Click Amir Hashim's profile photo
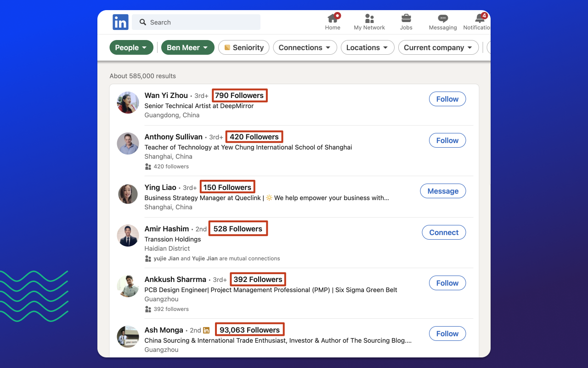588x368 pixels. pyautogui.click(x=128, y=236)
